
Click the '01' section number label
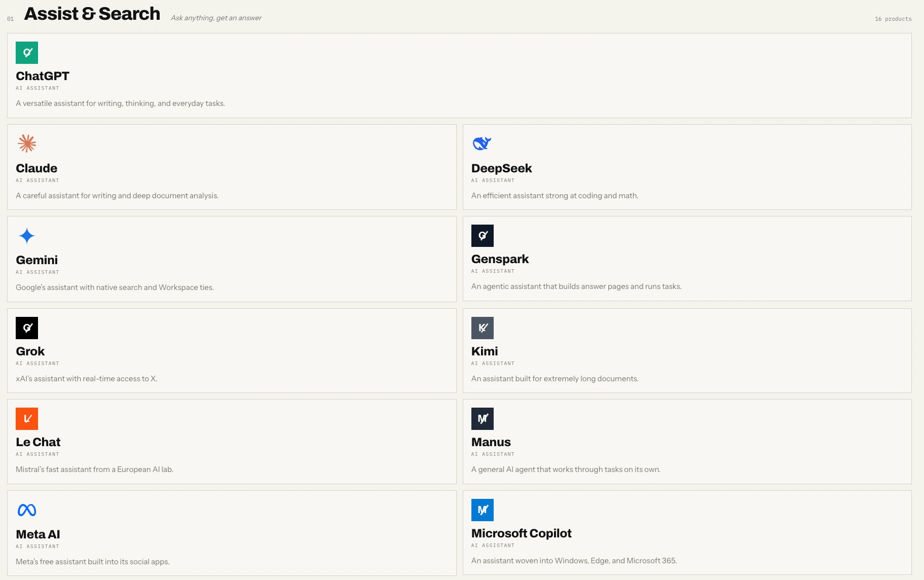coord(10,19)
